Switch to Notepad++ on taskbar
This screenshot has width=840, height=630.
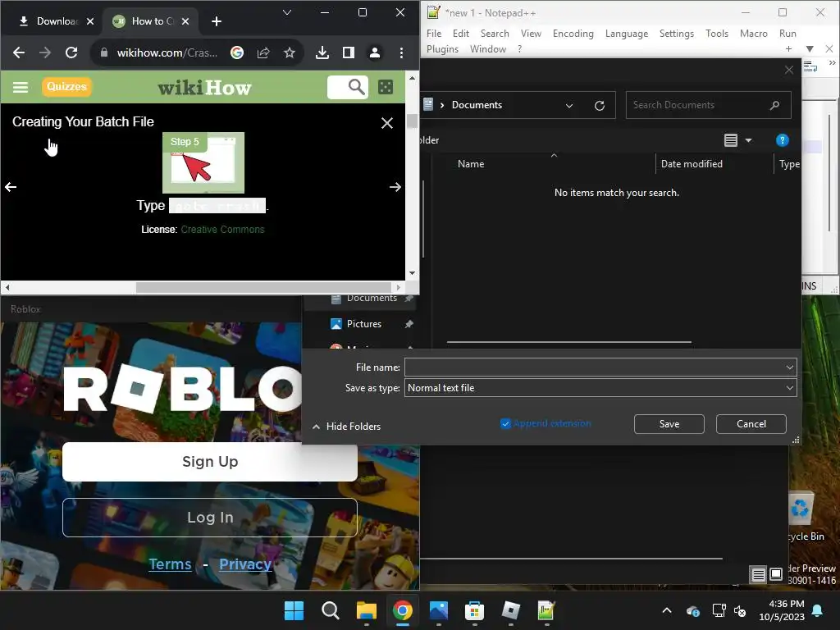[x=546, y=610]
